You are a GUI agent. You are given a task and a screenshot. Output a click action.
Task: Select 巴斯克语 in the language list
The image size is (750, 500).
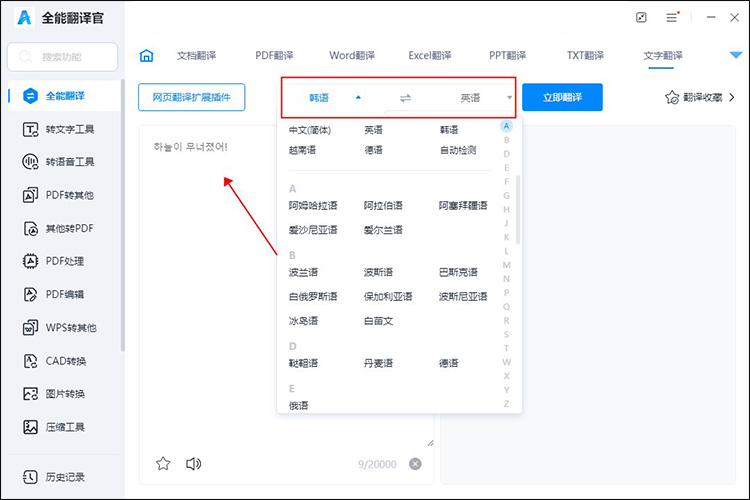[458, 272]
